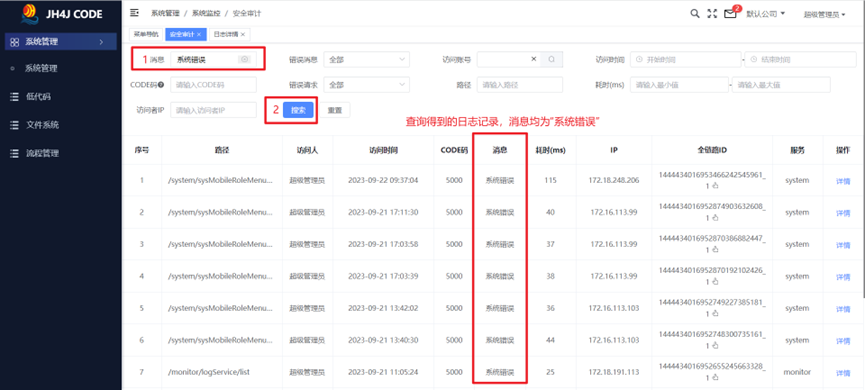The width and height of the screenshot is (865, 390).
Task: Select the IP cell 172.18.248.206
Action: [613, 180]
